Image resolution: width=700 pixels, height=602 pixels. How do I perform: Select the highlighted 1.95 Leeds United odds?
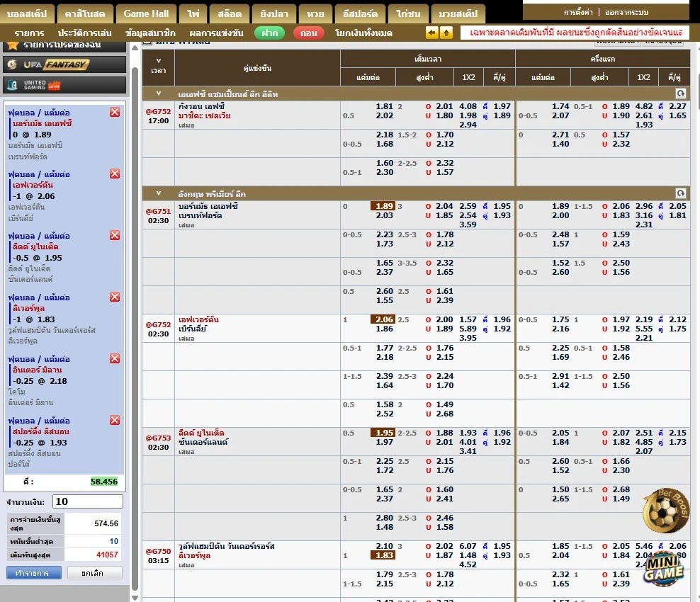tap(383, 433)
